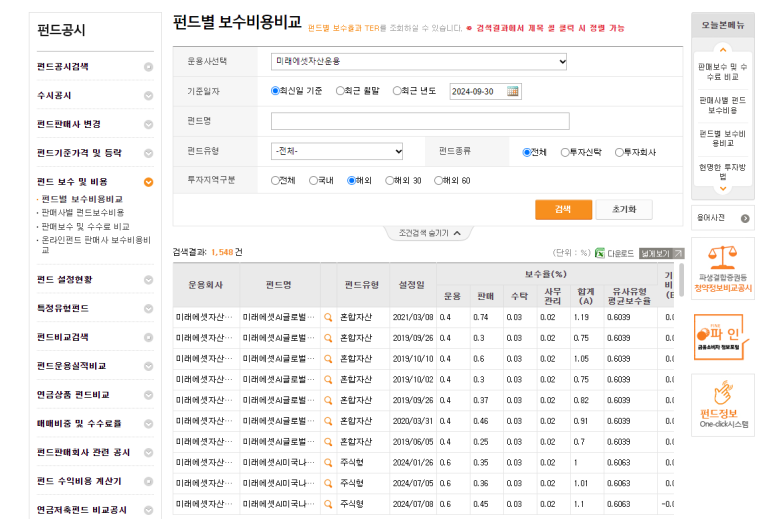
Task: Select 펀드종류 전체 radio button
Action: (x=527, y=152)
